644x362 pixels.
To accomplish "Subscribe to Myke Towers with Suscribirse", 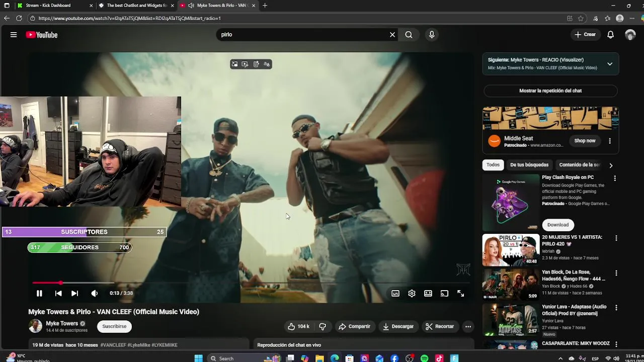I will (x=114, y=326).
